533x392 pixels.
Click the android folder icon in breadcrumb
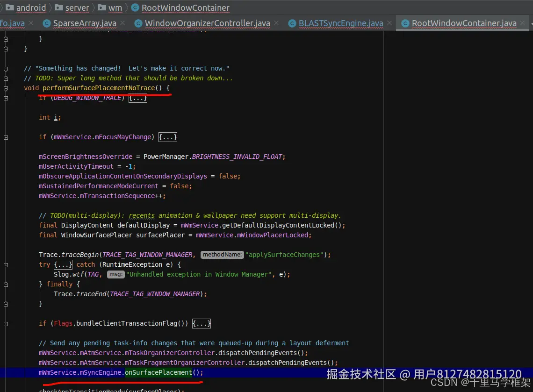(10, 7)
